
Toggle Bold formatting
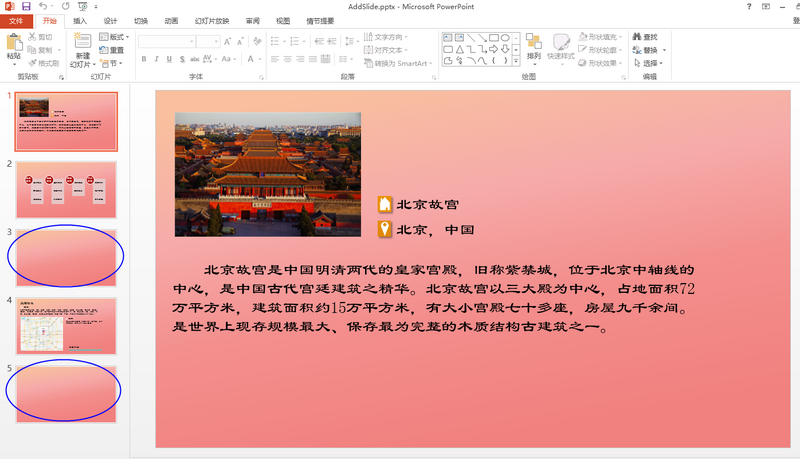point(144,59)
